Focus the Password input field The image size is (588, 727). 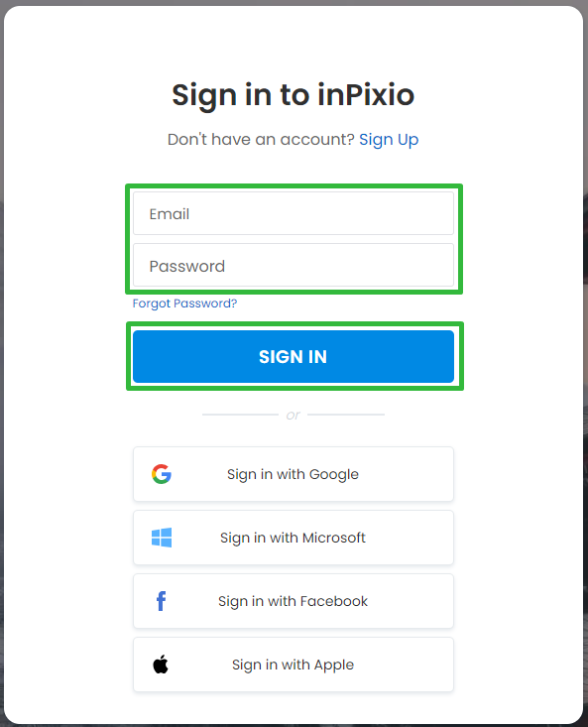pos(294,265)
